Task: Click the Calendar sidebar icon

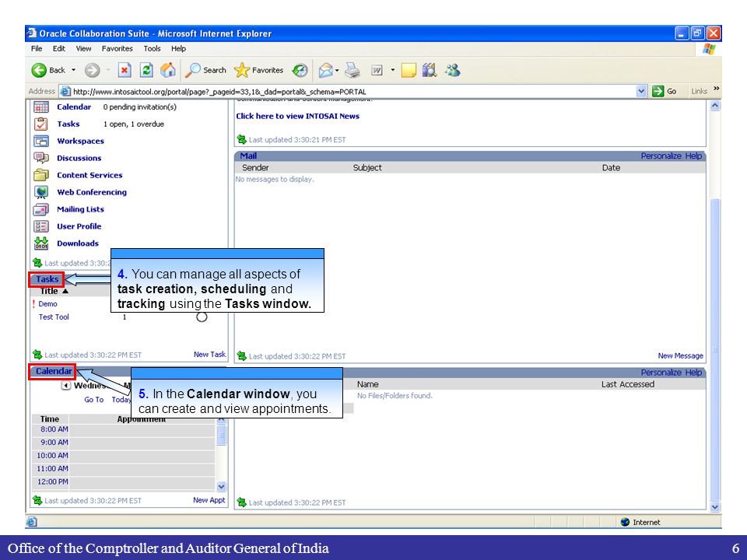Action: (x=41, y=107)
